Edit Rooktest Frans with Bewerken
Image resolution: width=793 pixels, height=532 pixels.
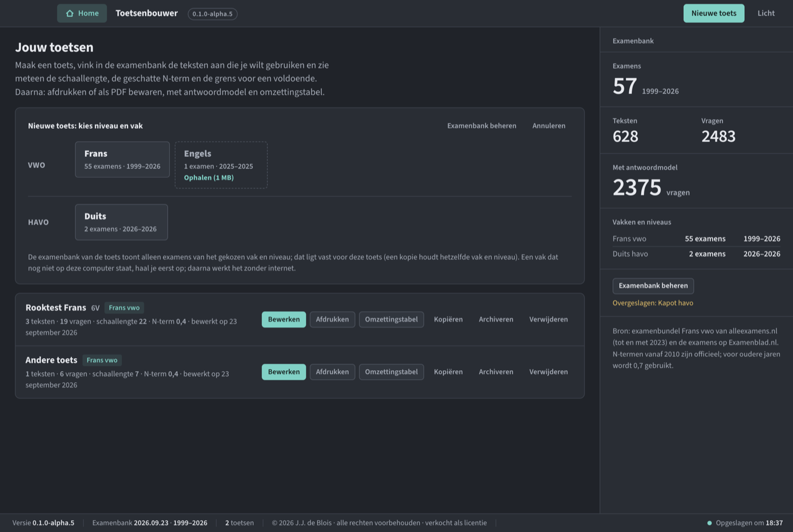284,319
